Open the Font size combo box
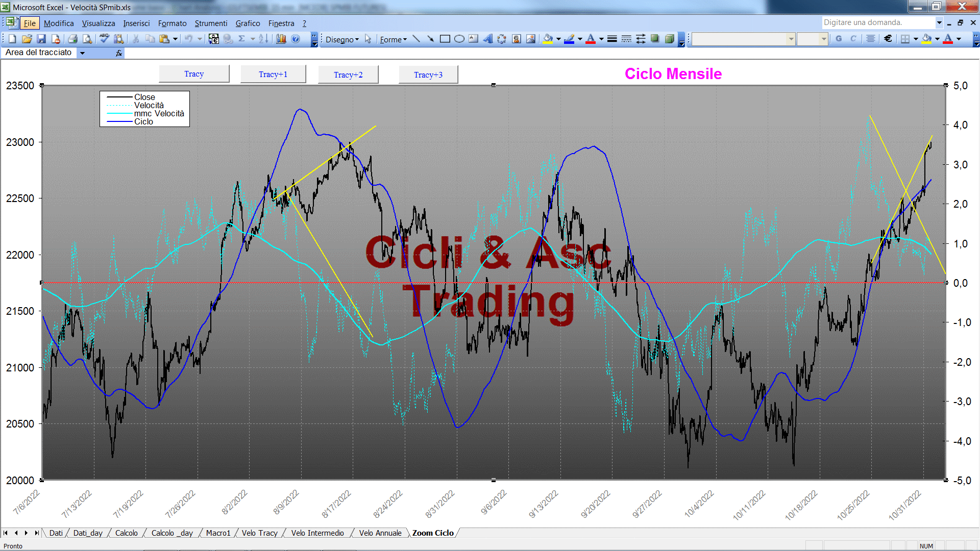 point(812,39)
